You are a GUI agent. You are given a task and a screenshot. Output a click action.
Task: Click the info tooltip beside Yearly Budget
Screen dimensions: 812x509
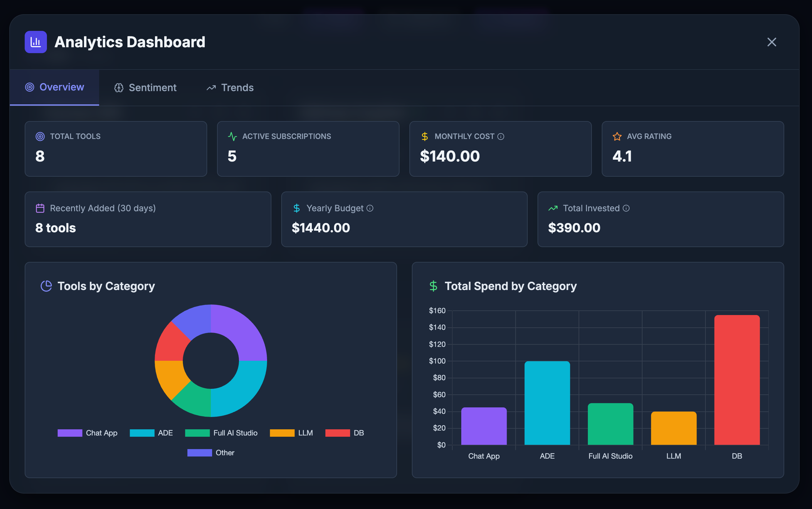(x=370, y=208)
